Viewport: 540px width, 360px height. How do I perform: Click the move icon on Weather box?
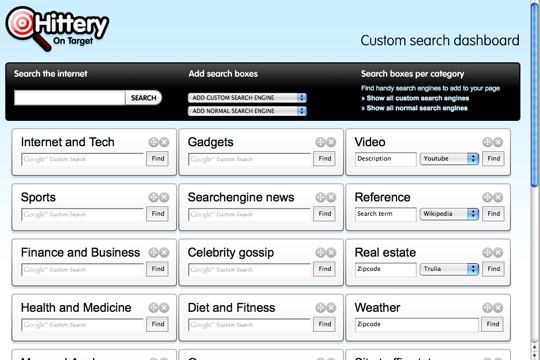(487, 308)
